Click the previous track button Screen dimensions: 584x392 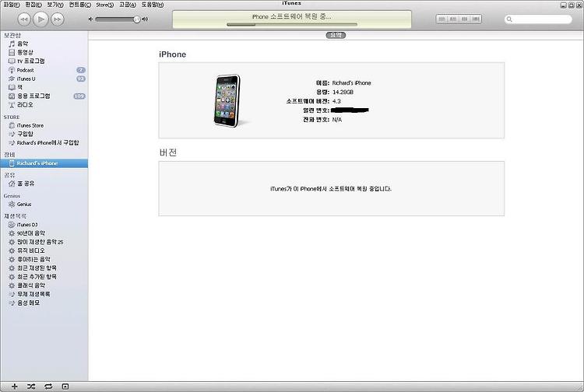coord(24,19)
